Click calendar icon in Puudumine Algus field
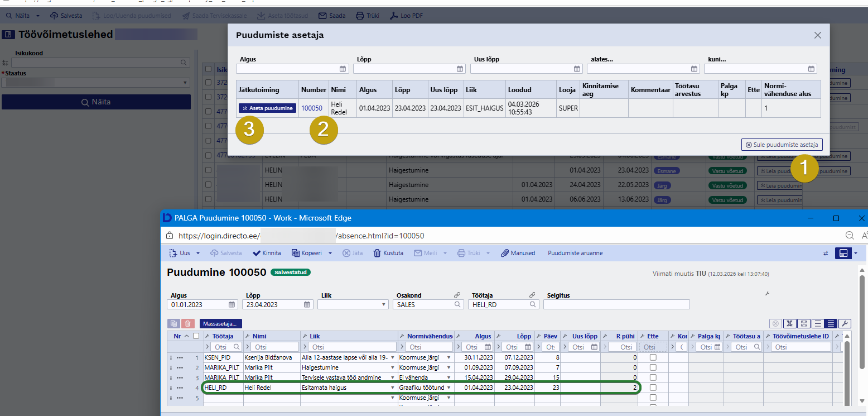868x416 pixels. pos(232,304)
